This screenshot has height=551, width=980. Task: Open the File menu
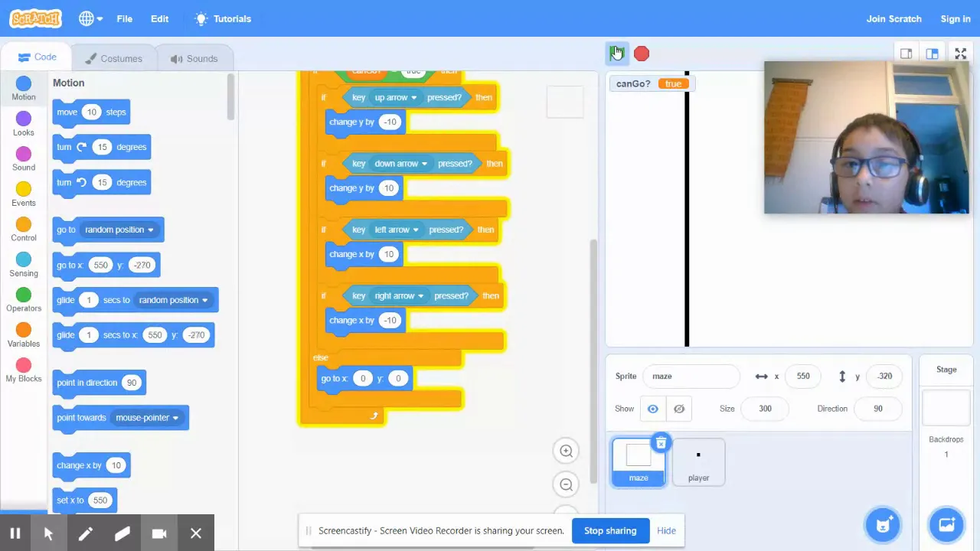[124, 18]
